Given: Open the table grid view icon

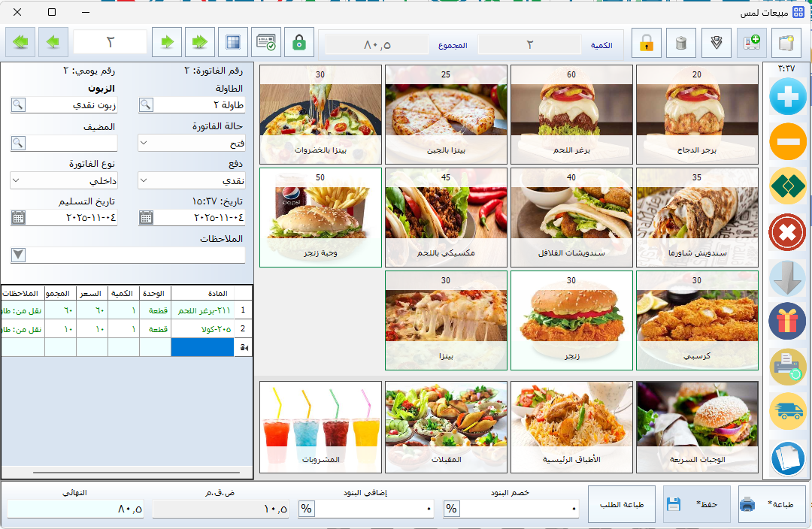Looking at the screenshot, I should pos(233,43).
